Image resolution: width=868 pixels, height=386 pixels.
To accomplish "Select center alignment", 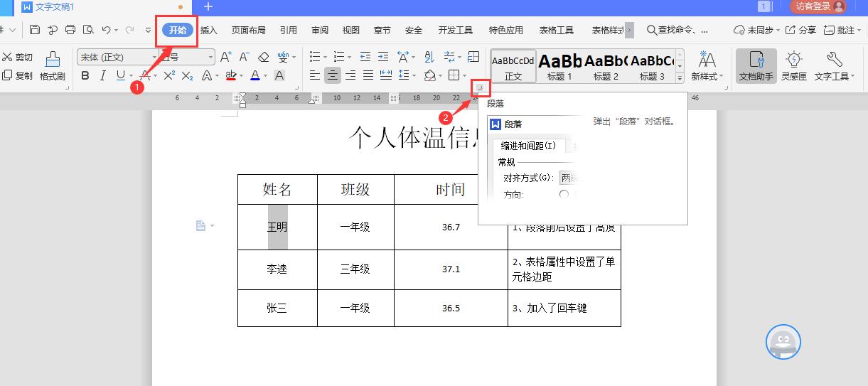I will coord(332,75).
